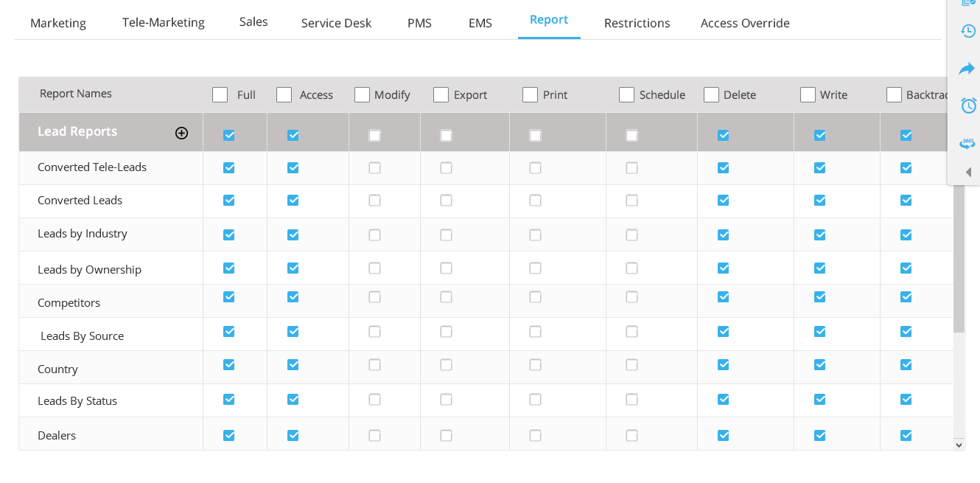
Task: Click the plus icon next to Lead Reports
Action: (181, 133)
